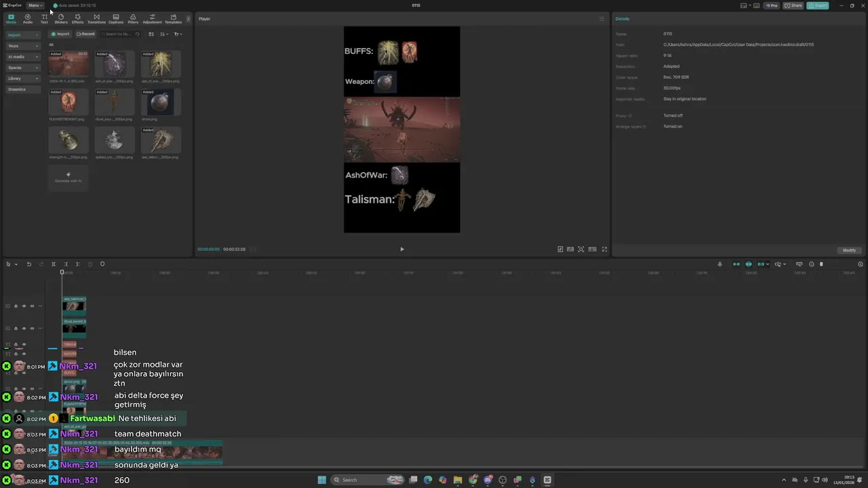
Task: Click the Import media button
Action: tap(60, 34)
